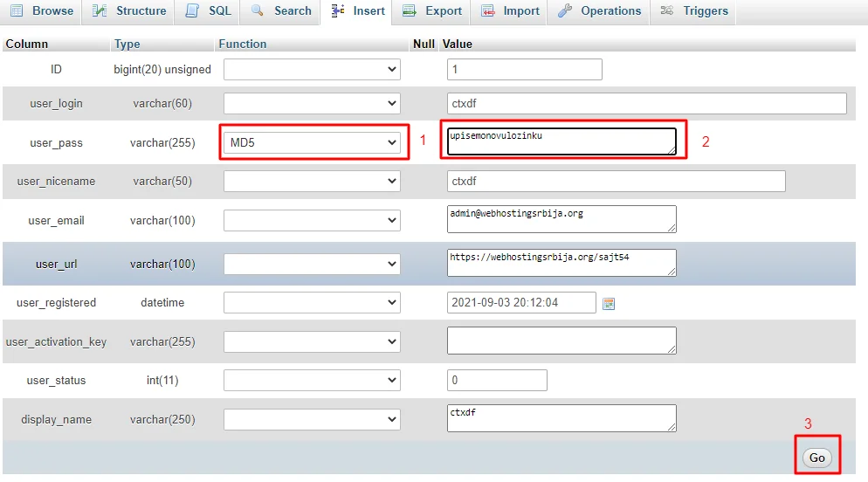Click the user_activation_key column label

click(56, 342)
